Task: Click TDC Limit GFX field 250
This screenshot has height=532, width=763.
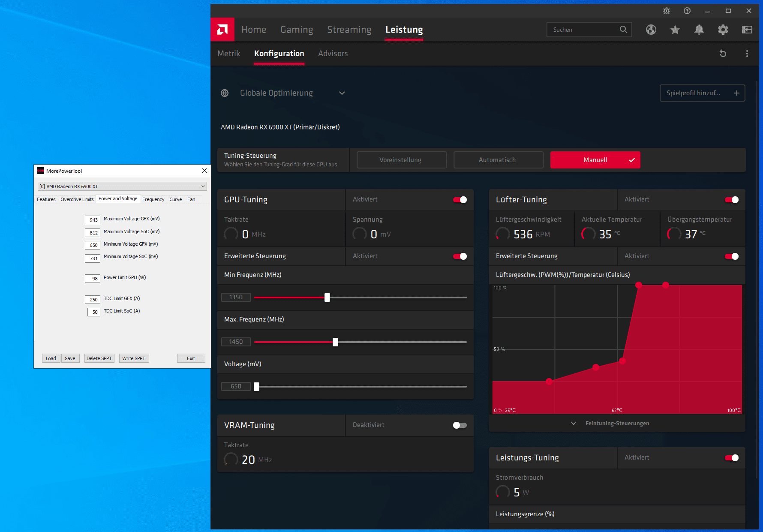Action: pyautogui.click(x=93, y=300)
